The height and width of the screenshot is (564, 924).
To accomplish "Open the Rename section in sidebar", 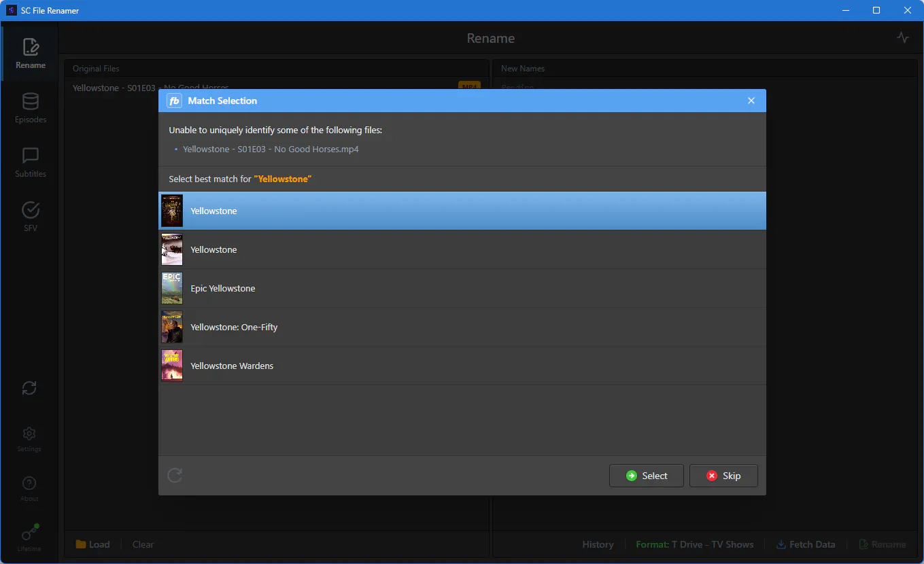I will 30,54.
